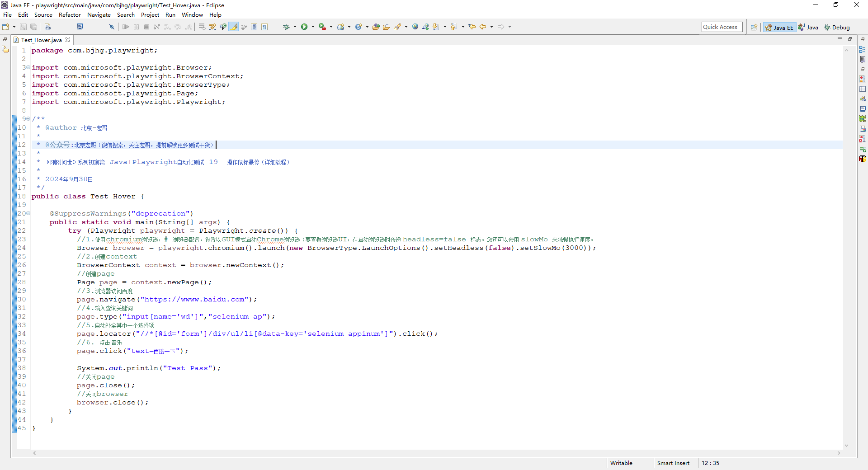The image size is (868, 470).
Task: Select the Test_Hover.java editor tab
Action: (41, 40)
